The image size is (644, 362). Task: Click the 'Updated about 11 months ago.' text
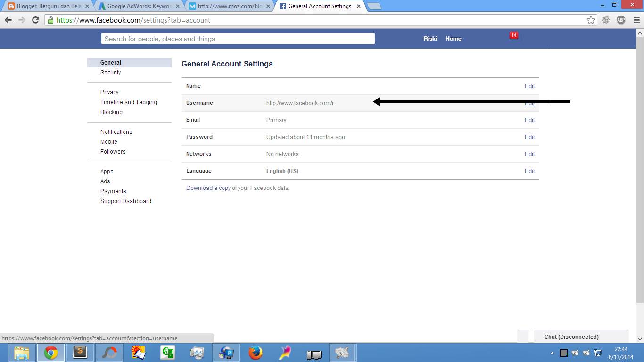point(306,137)
